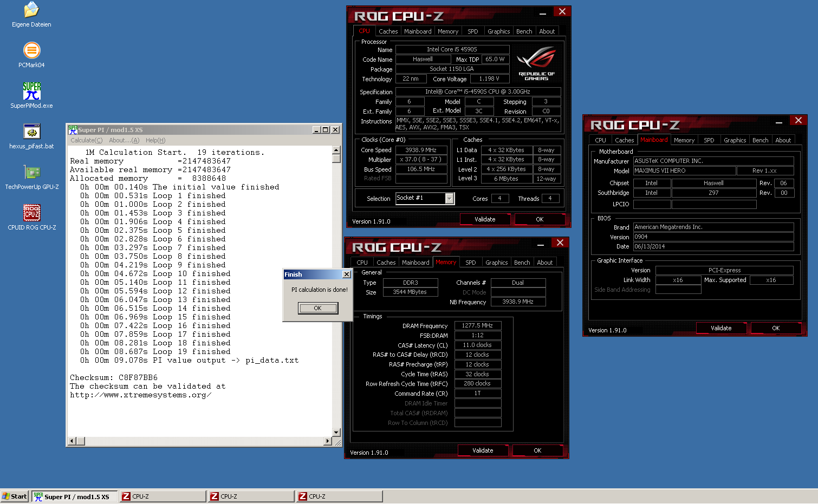Activate the second CPU-Z taskbar button
Screen dimensions: 818x504
pyautogui.click(x=251, y=496)
